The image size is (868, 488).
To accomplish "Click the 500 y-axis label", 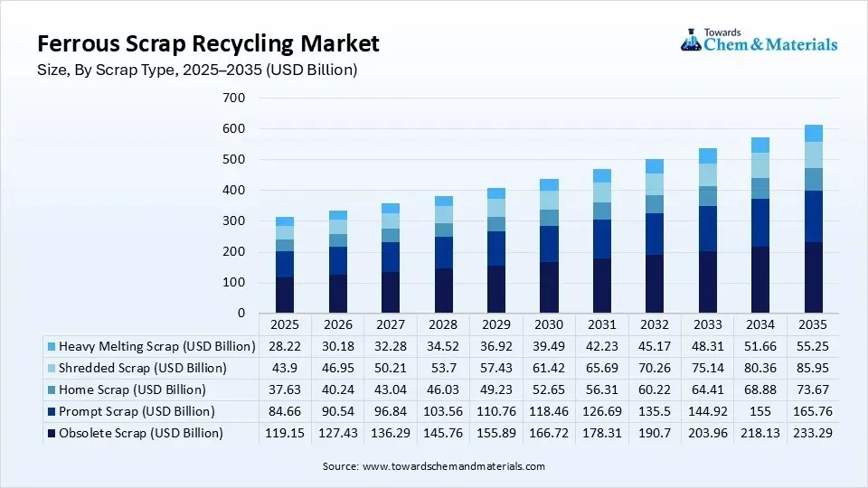I will (233, 159).
